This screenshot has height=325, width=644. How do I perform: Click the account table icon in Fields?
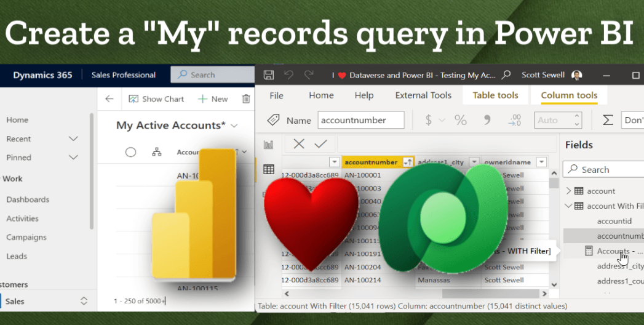point(579,191)
